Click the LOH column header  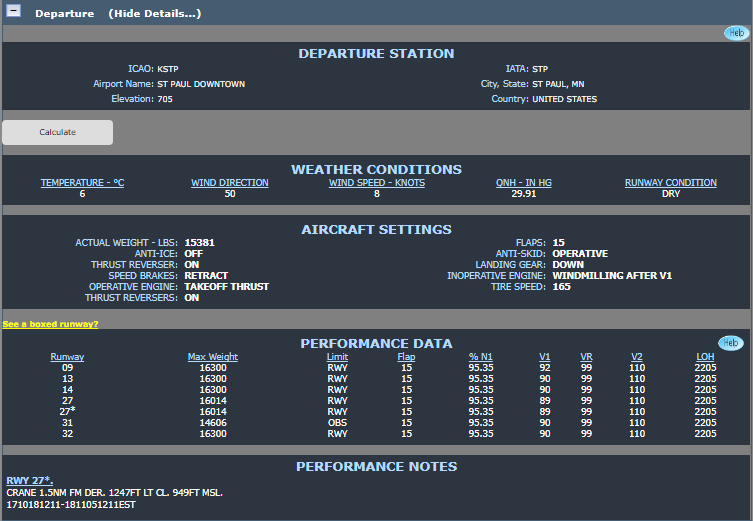click(x=705, y=357)
